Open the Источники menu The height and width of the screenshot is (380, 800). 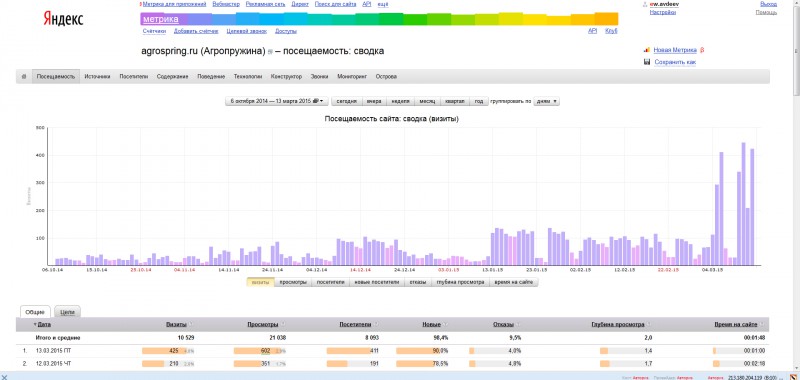click(97, 77)
